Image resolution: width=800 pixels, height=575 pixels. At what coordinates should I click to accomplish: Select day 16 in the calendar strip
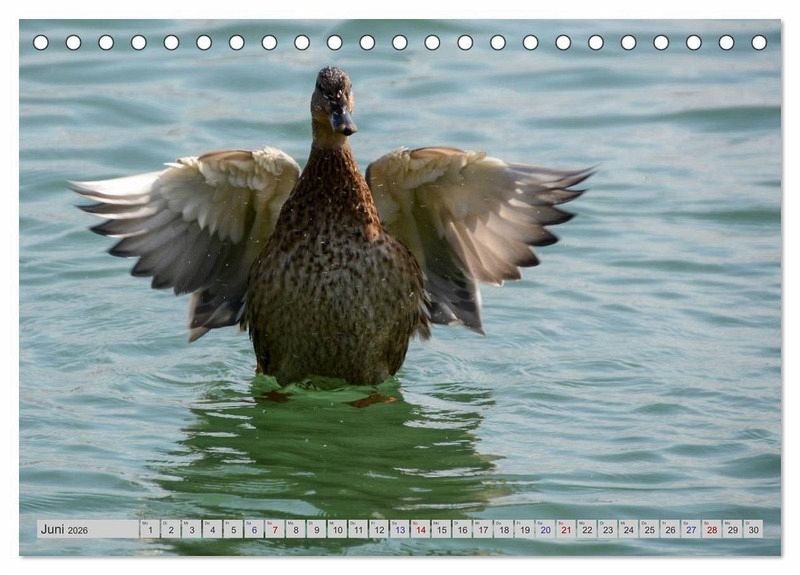coord(462,529)
